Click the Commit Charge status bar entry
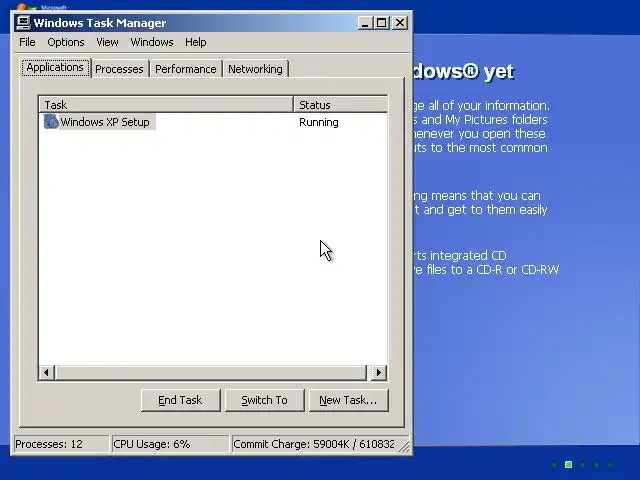Viewport: 640px width, 480px height. (x=313, y=444)
